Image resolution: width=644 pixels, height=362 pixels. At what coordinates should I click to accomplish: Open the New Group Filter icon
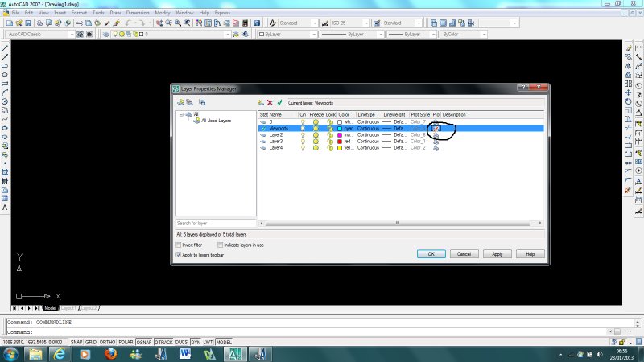[x=189, y=102]
